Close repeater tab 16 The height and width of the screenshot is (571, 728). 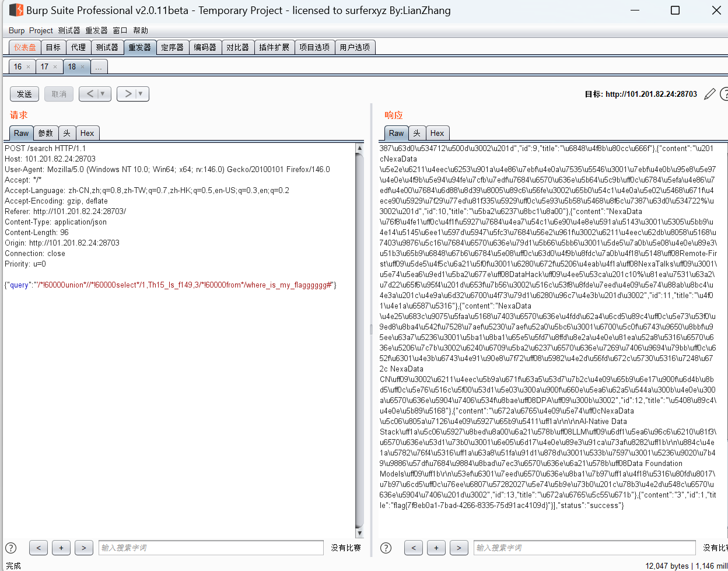[x=28, y=66]
